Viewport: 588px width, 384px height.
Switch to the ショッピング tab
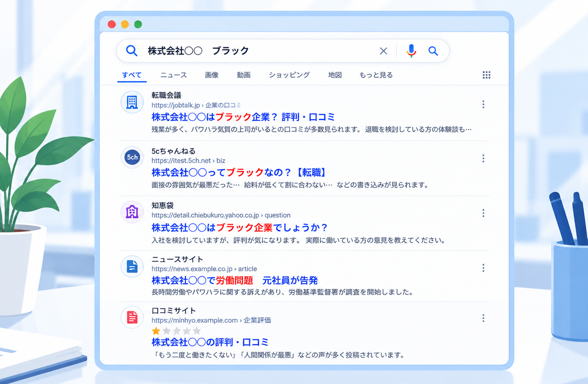(289, 75)
